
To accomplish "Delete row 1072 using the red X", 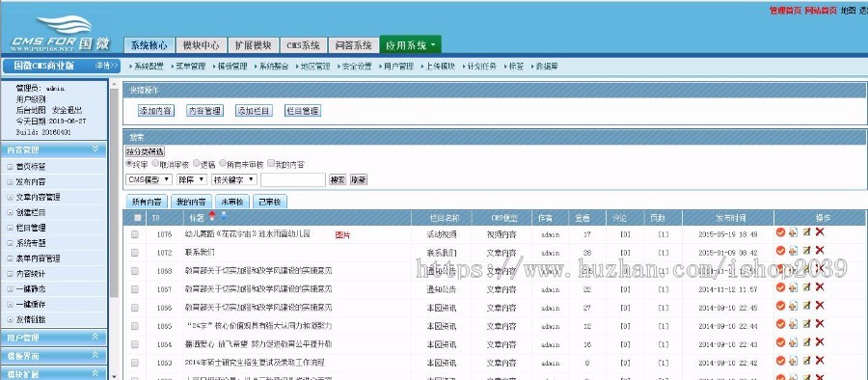I will [820, 251].
